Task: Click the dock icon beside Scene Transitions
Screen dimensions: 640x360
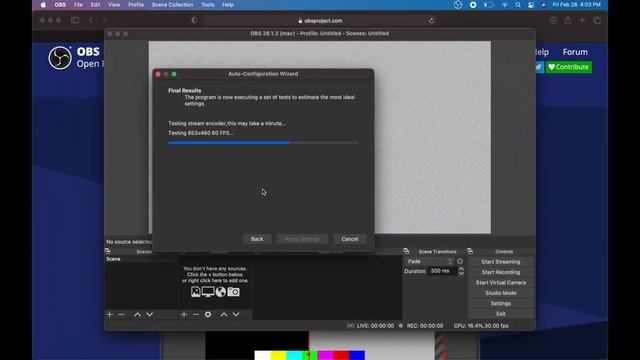Action: [x=406, y=251]
